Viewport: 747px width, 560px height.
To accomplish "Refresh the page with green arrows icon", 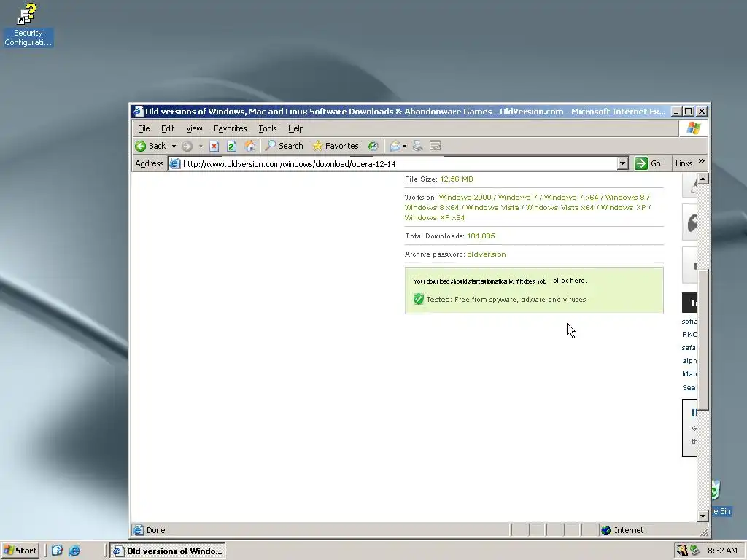I will (x=231, y=146).
